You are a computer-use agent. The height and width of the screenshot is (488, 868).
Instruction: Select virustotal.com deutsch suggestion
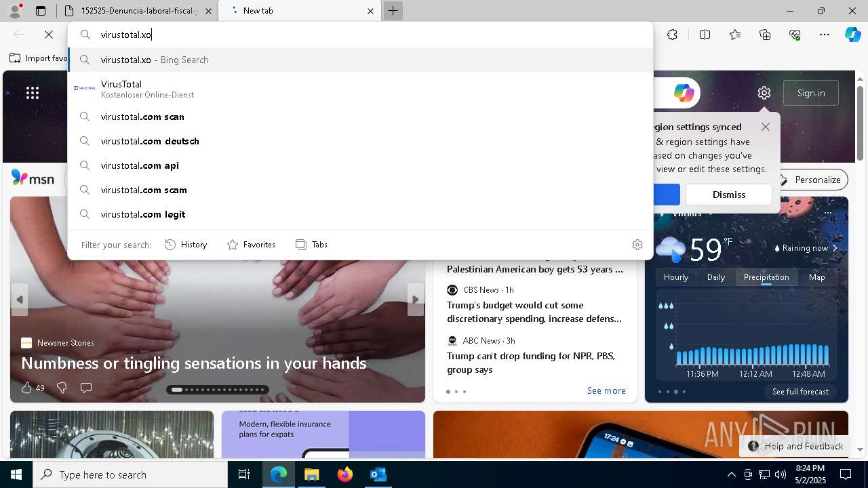point(361,141)
